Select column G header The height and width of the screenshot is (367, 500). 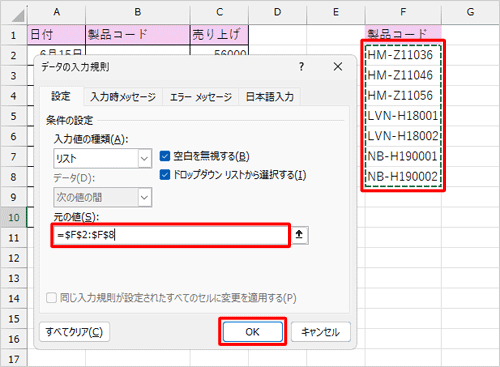coord(470,12)
